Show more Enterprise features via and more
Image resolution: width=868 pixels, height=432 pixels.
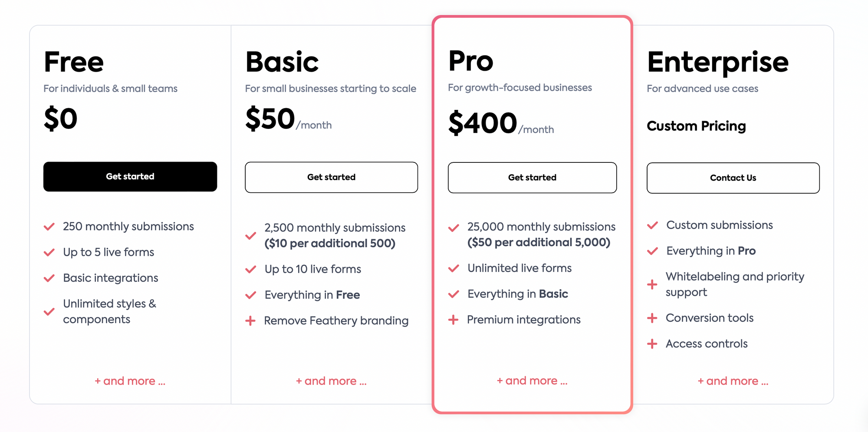[x=733, y=381]
